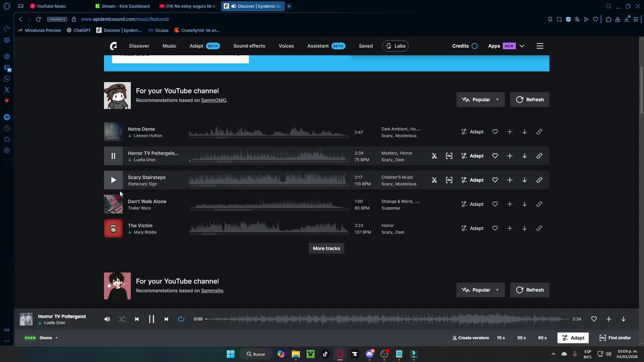
Task: Open Popular sort dropdown for Sammsito recommendations
Action: (x=480, y=290)
